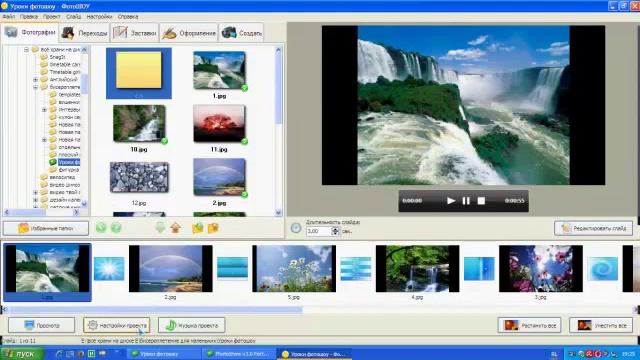Image resolution: width=640 pixels, height=360 pixels.
Task: Open the Проект menu
Action: 51,17
